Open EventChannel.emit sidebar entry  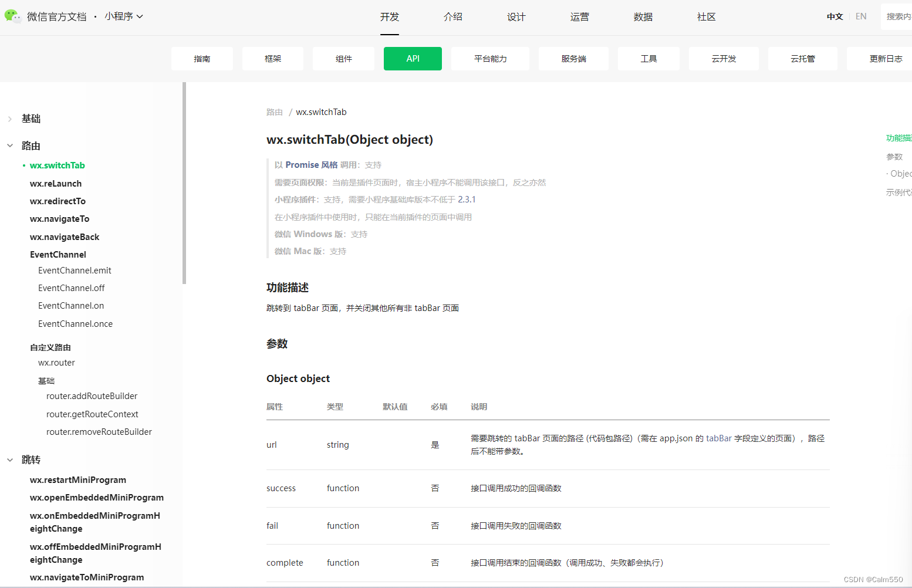point(75,271)
